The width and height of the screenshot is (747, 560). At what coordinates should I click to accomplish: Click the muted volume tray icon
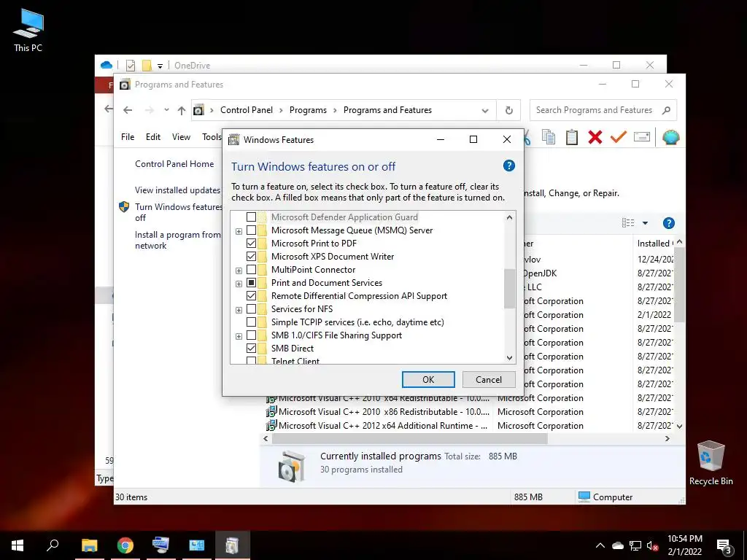click(x=652, y=545)
